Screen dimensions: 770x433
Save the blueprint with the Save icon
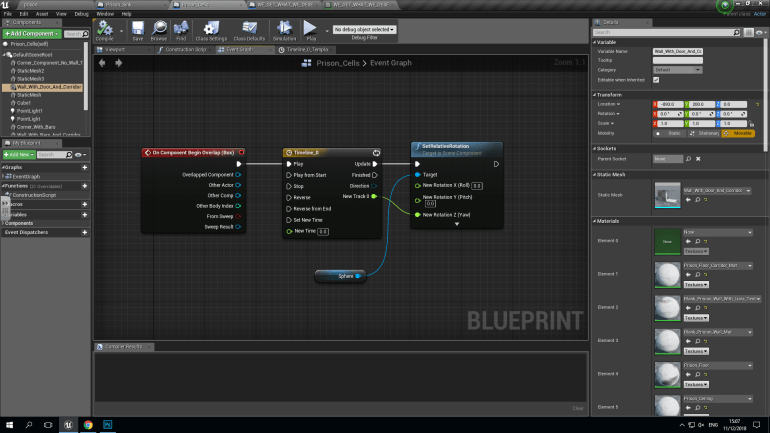(x=138, y=30)
